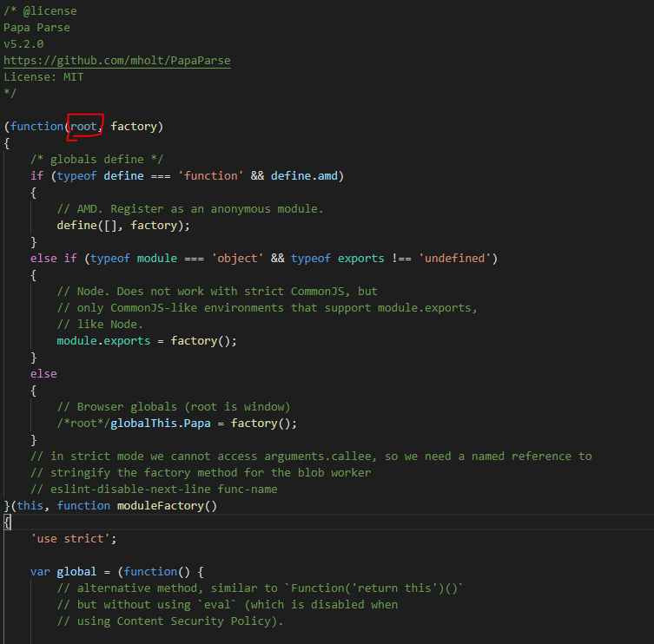Click the '@license' comment tag

[x=50, y=11]
